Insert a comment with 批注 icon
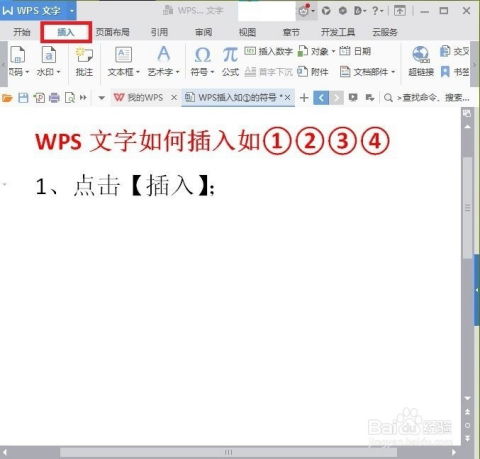 pyautogui.click(x=84, y=55)
